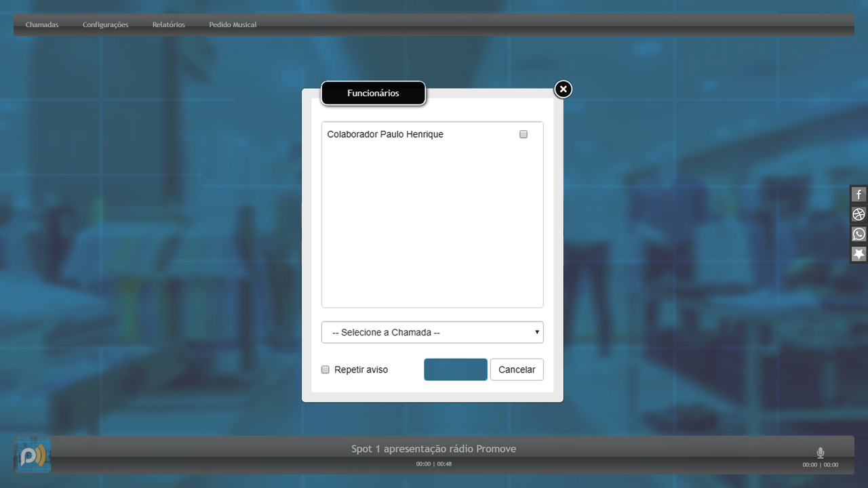Screen dimensions: 868x488
Task: Enable the Repetir aviso checkbox
Action: [x=325, y=369]
